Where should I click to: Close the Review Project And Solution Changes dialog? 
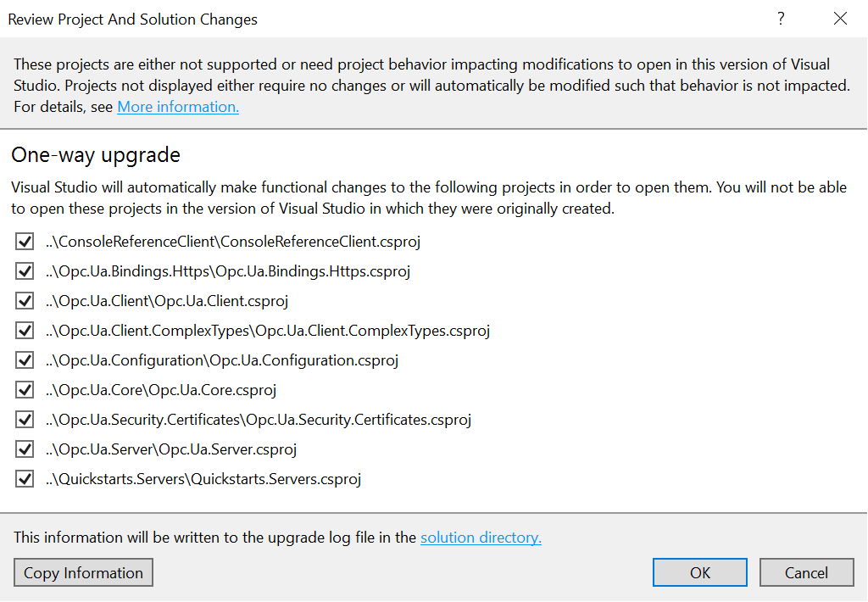coord(840,18)
